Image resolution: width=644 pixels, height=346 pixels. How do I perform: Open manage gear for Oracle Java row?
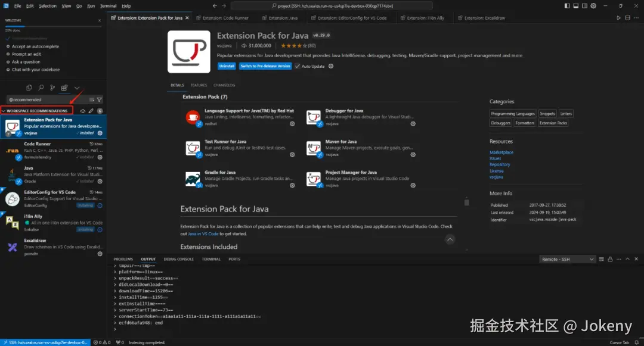100,181
